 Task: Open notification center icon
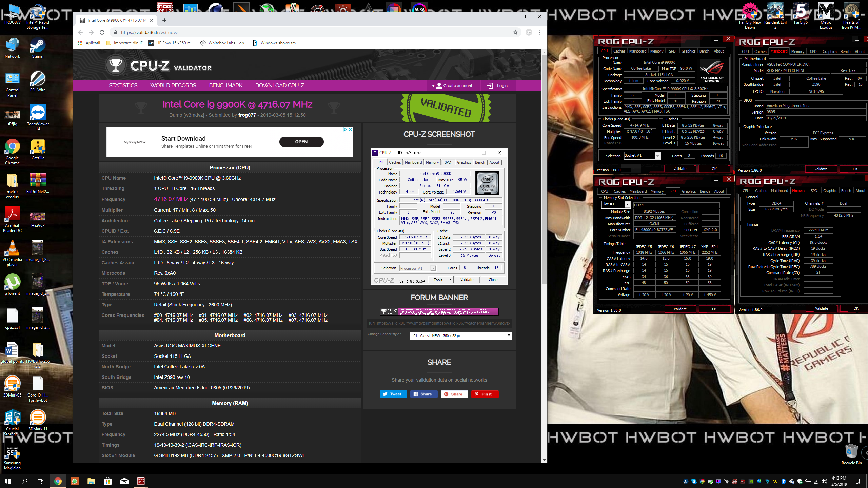(857, 481)
